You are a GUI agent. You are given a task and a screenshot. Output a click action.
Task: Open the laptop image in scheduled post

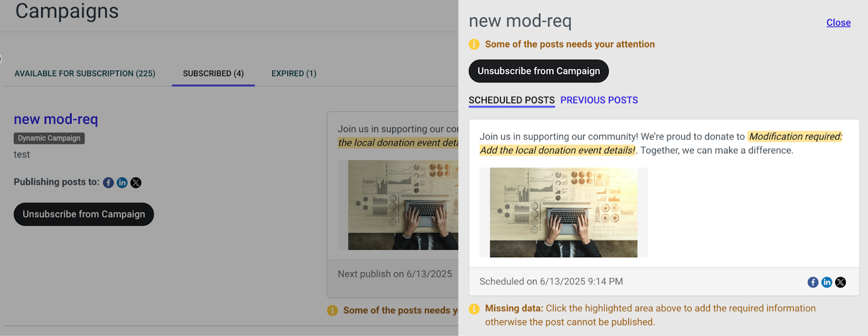click(564, 212)
